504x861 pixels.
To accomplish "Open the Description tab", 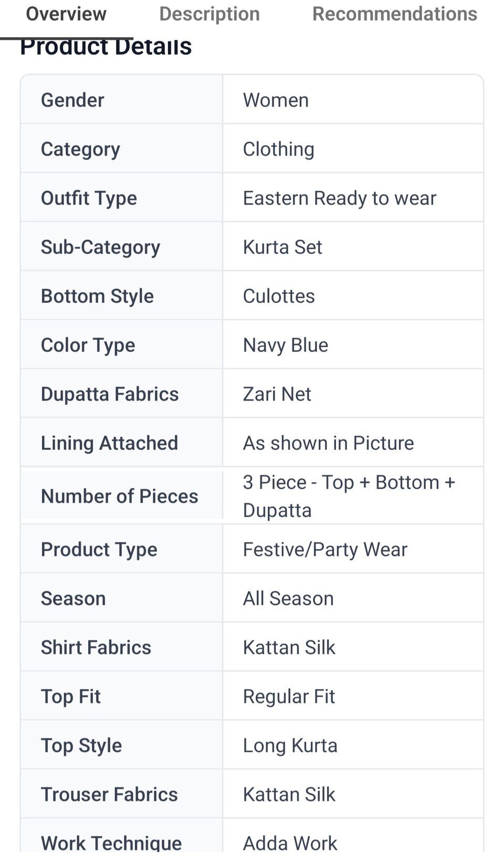I will tap(209, 14).
